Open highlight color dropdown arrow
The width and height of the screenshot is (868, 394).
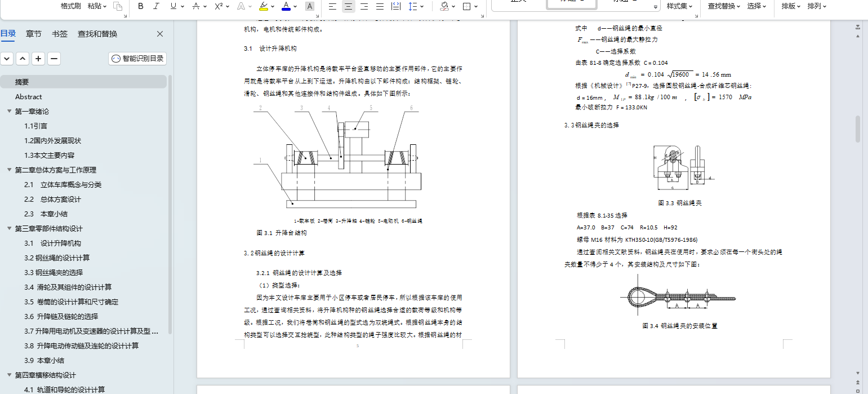pos(273,6)
